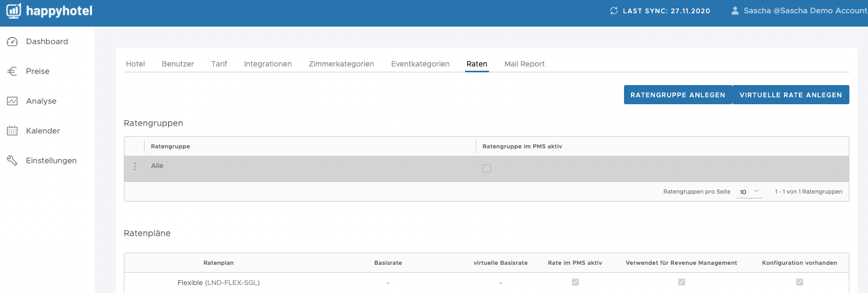This screenshot has height=293, width=868.
Task: Toggle PMS aktiv checkbox for Alle
Action: click(487, 169)
